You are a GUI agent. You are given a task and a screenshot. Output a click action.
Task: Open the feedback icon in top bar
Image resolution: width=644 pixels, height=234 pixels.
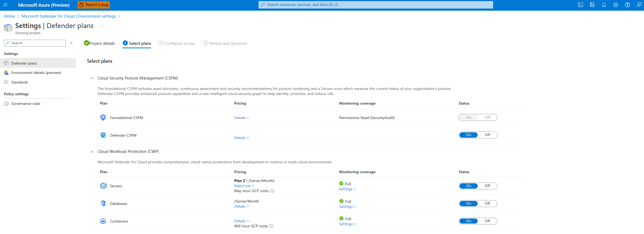tap(639, 5)
